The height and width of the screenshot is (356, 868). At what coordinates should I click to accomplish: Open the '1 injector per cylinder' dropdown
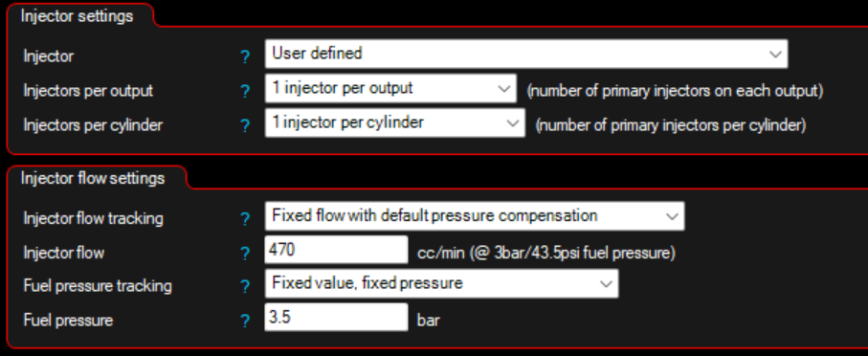click(394, 122)
